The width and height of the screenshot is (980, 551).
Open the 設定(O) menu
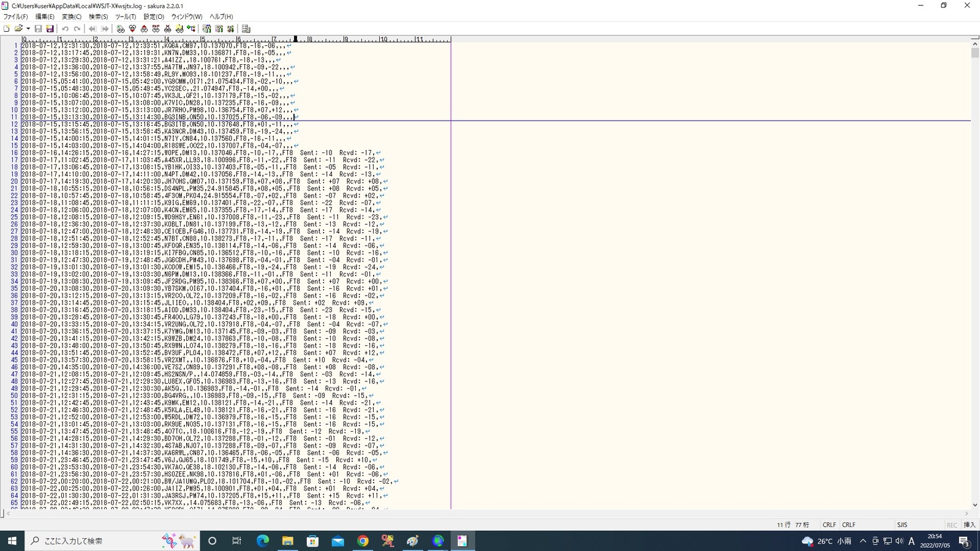point(154,17)
